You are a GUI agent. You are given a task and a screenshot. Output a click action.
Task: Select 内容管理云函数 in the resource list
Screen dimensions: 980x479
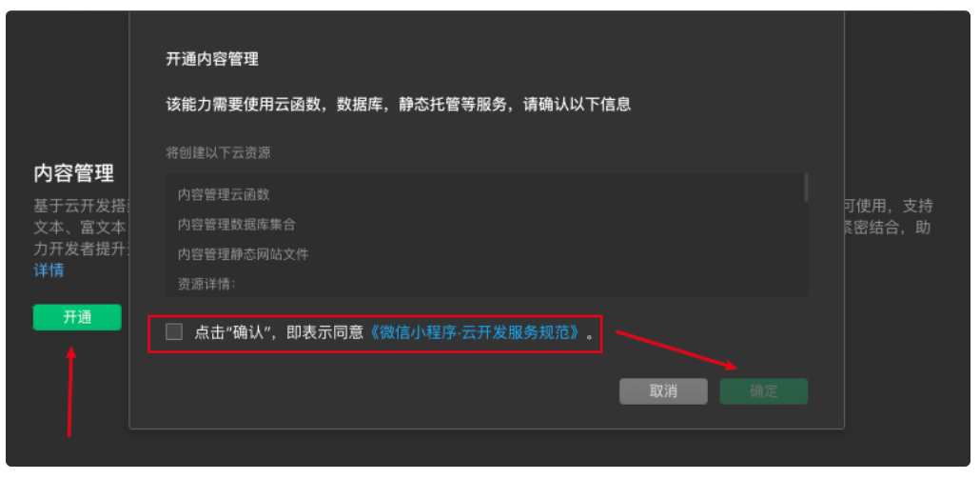coord(224,194)
